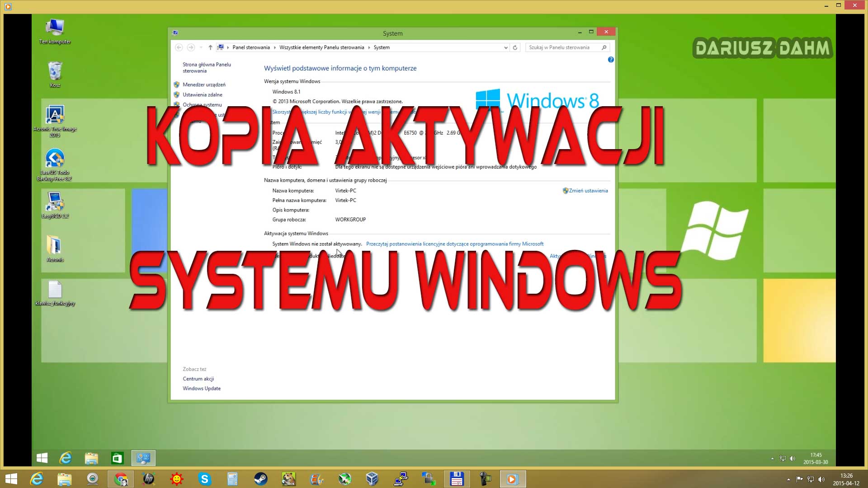Expand the address bar history dropdown
This screenshot has width=868, height=488.
(x=505, y=47)
